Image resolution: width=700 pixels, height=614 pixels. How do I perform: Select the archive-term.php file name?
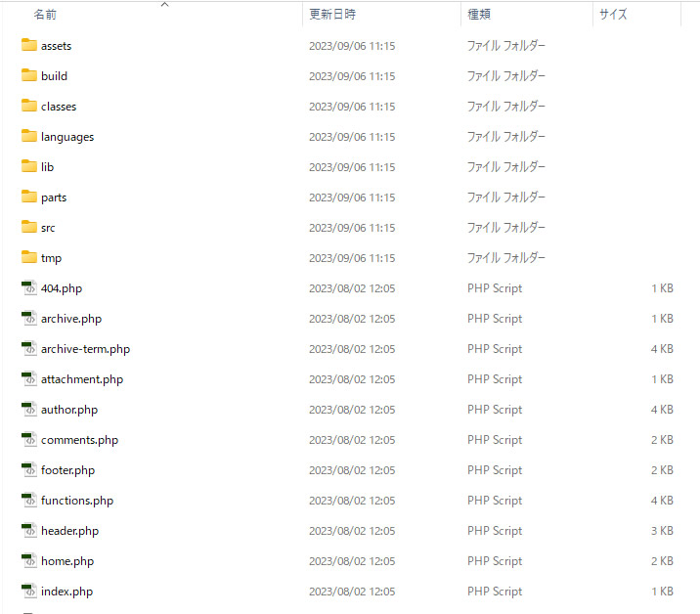pos(85,349)
